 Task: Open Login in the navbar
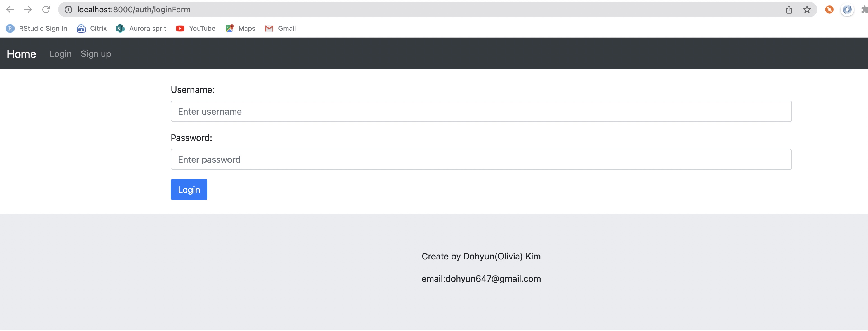click(x=61, y=54)
